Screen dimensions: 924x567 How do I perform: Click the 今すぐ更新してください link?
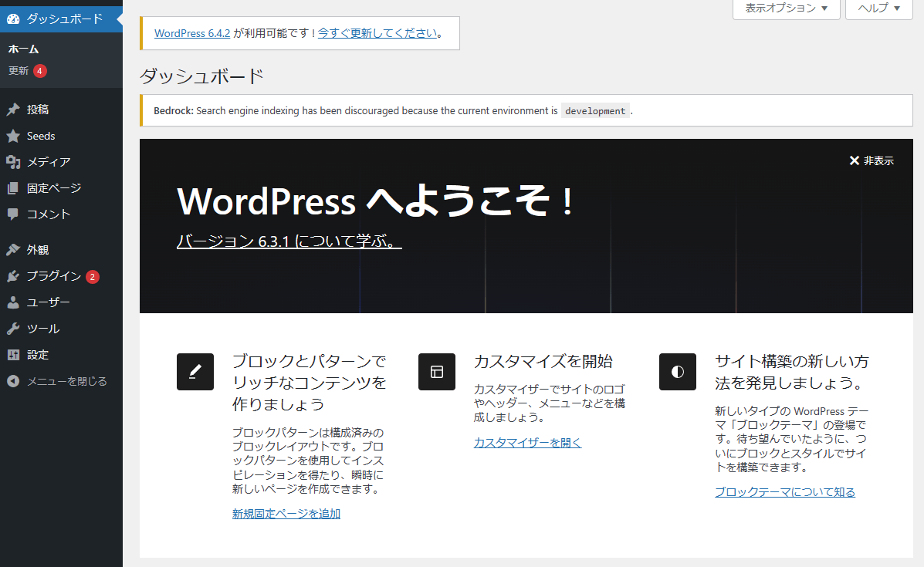(377, 34)
